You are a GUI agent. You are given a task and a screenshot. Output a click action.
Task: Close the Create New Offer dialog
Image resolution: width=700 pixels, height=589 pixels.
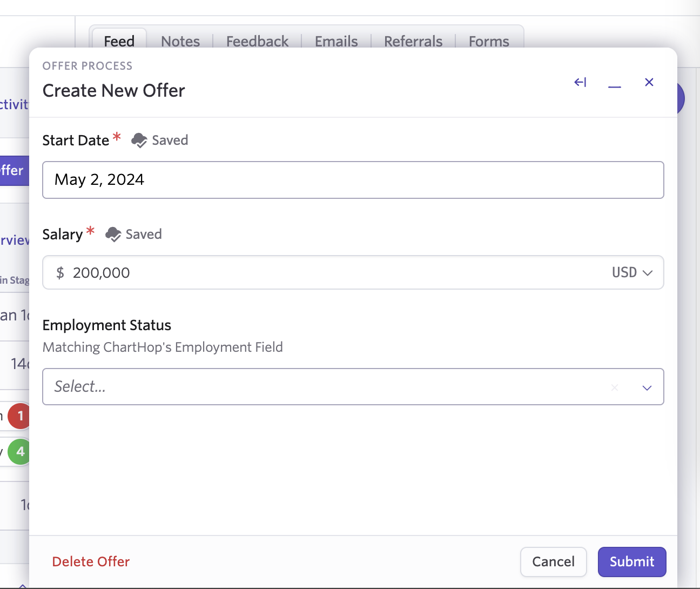649,82
